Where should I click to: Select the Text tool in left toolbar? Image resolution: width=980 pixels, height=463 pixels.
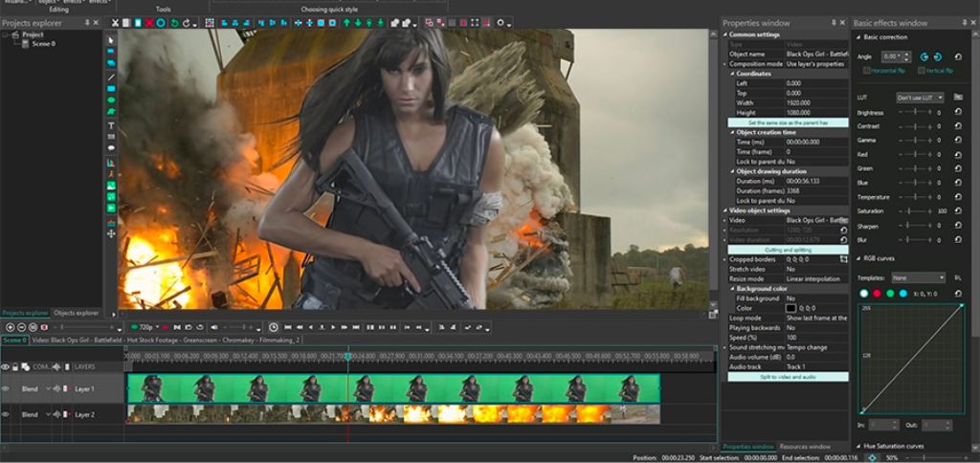click(111, 124)
